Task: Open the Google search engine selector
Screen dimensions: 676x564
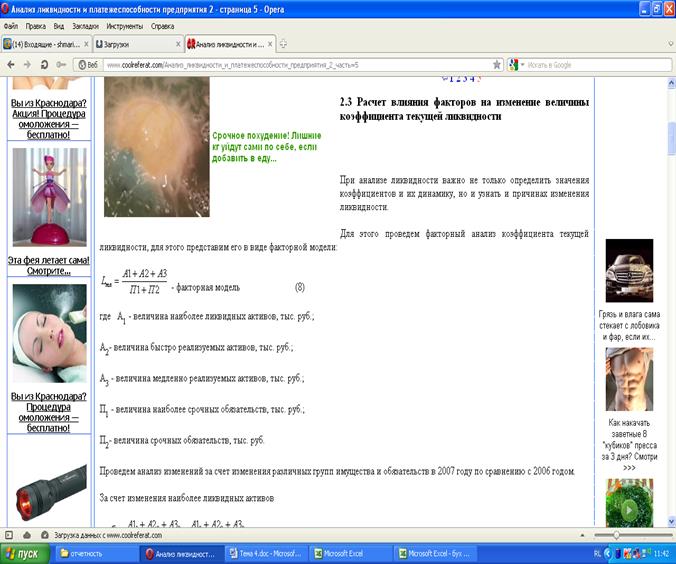Action: [x=516, y=65]
